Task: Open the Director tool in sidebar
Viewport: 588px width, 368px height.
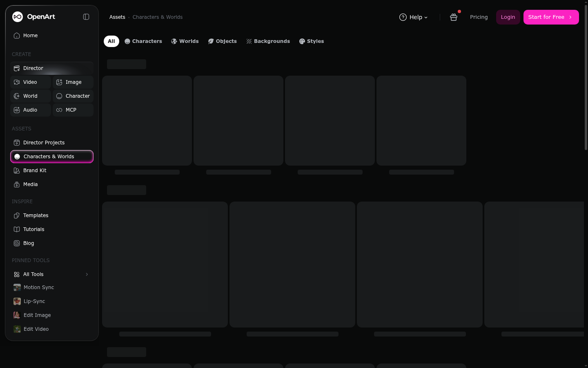Action: coord(52,68)
